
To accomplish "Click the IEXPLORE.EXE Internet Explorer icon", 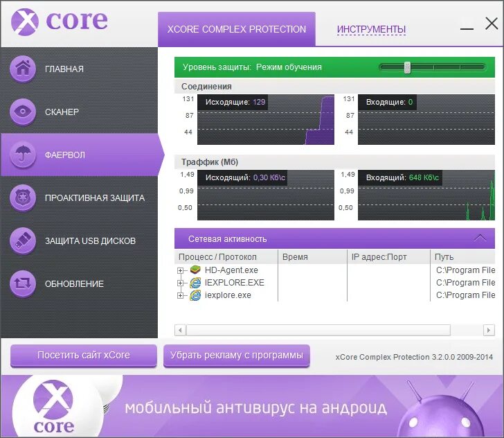I will pos(195,283).
